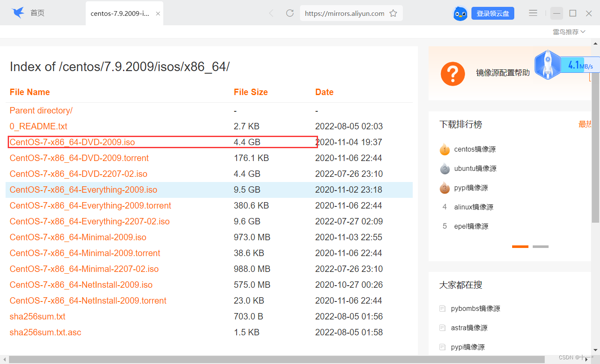
Task: Click the Xunlei bird logo icon
Action: tap(18, 13)
